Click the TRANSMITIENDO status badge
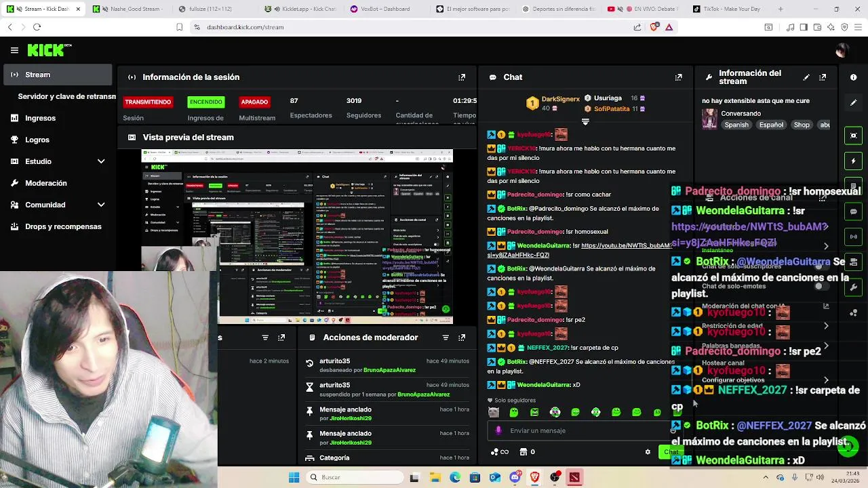Viewport: 868px width, 488px height. point(148,102)
